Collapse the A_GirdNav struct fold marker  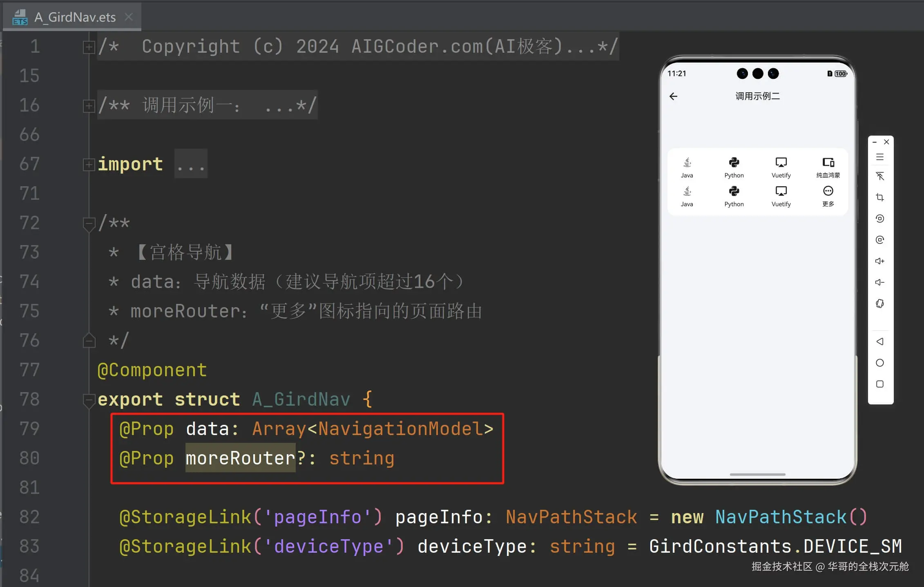pos(88,400)
